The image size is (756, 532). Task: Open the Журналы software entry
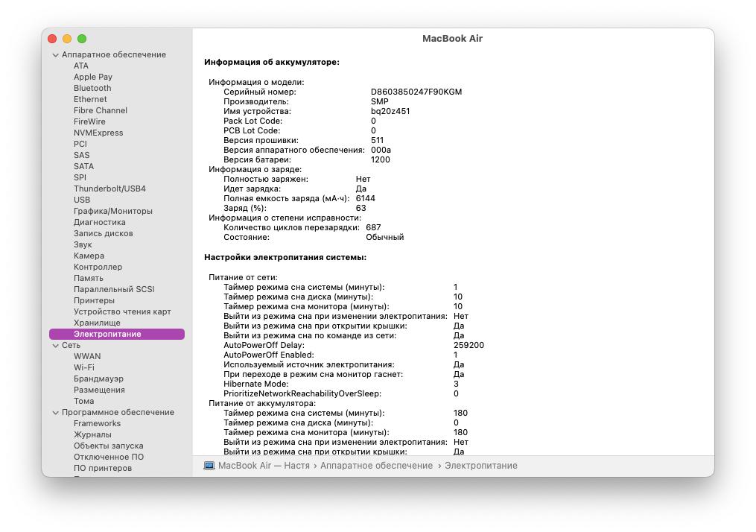coord(92,434)
